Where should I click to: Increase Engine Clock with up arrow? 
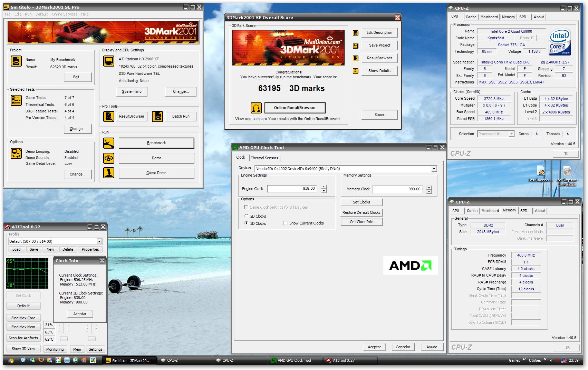pyautogui.click(x=324, y=187)
